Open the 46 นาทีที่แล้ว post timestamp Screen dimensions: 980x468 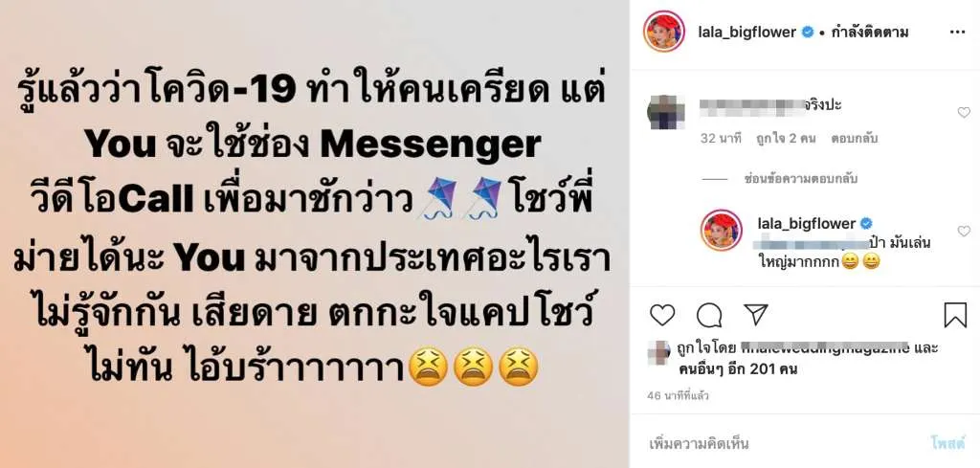(x=678, y=396)
